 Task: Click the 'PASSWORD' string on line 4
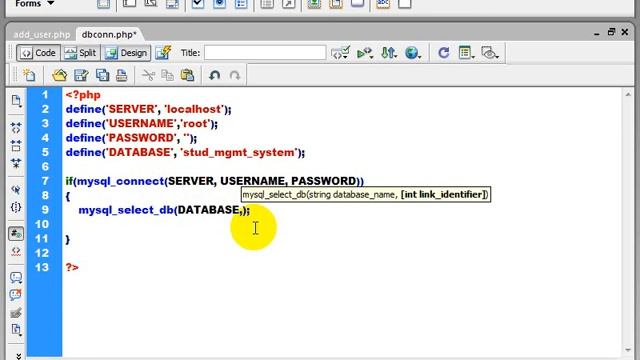(x=141, y=138)
